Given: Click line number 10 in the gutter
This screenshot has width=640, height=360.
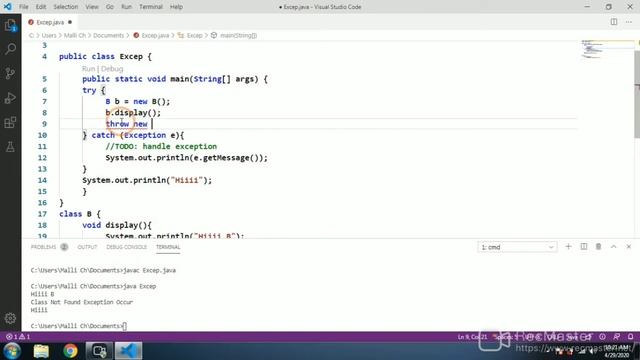Looking at the screenshot, I should pyautogui.click(x=42, y=135).
